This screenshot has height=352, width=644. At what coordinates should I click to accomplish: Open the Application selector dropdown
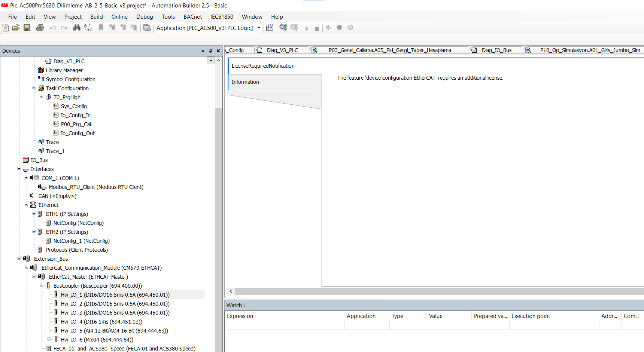(259, 28)
